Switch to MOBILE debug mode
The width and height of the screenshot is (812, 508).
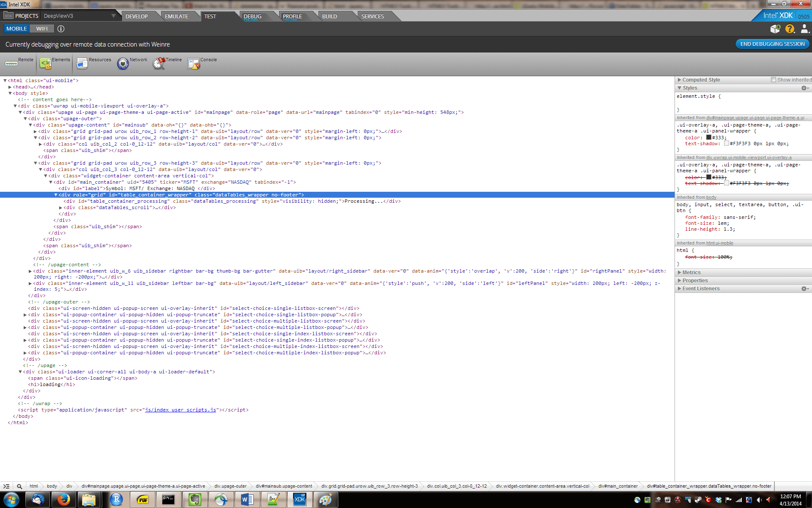click(x=16, y=29)
